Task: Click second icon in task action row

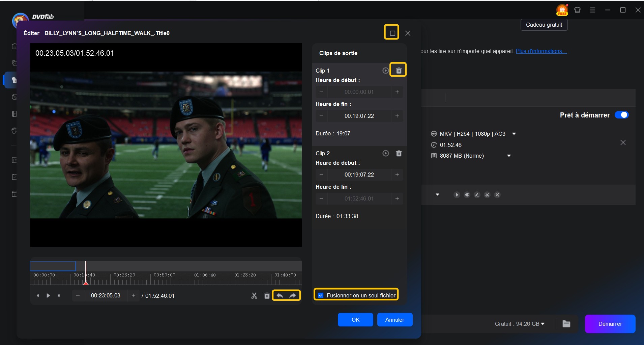Action: 467,195
